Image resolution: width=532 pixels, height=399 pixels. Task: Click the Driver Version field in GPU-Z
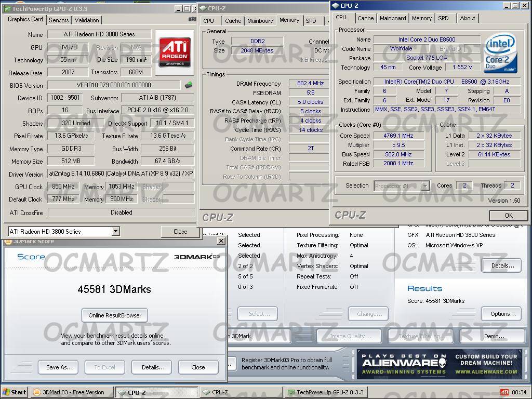coord(121,174)
